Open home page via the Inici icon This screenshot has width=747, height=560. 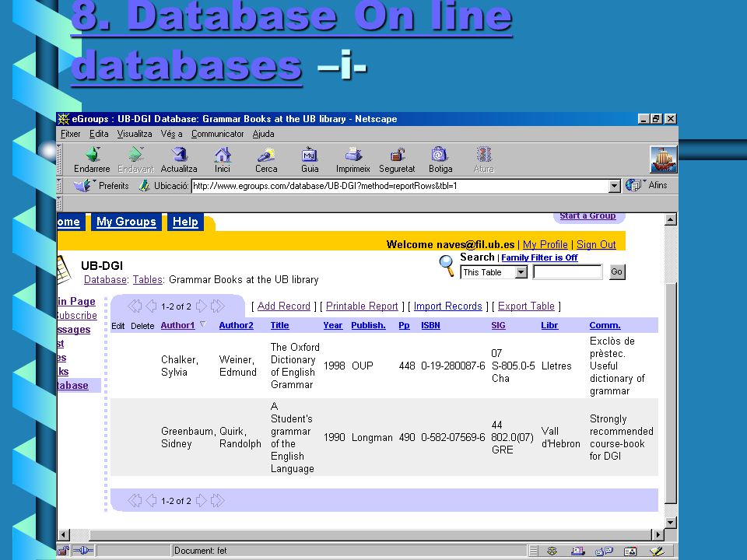(223, 155)
